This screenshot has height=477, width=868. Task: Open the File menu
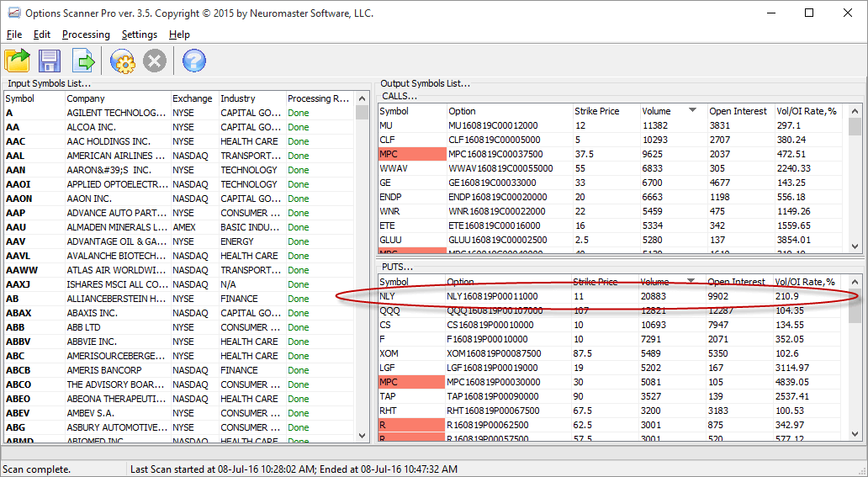(14, 34)
